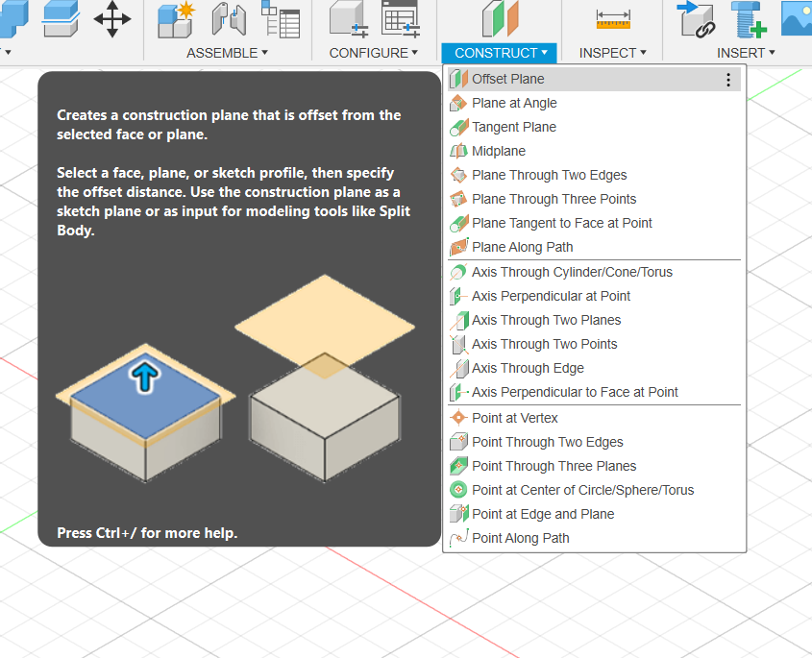Open the INSERT dropdown menu
The width and height of the screenshot is (812, 658).
pyautogui.click(x=746, y=53)
